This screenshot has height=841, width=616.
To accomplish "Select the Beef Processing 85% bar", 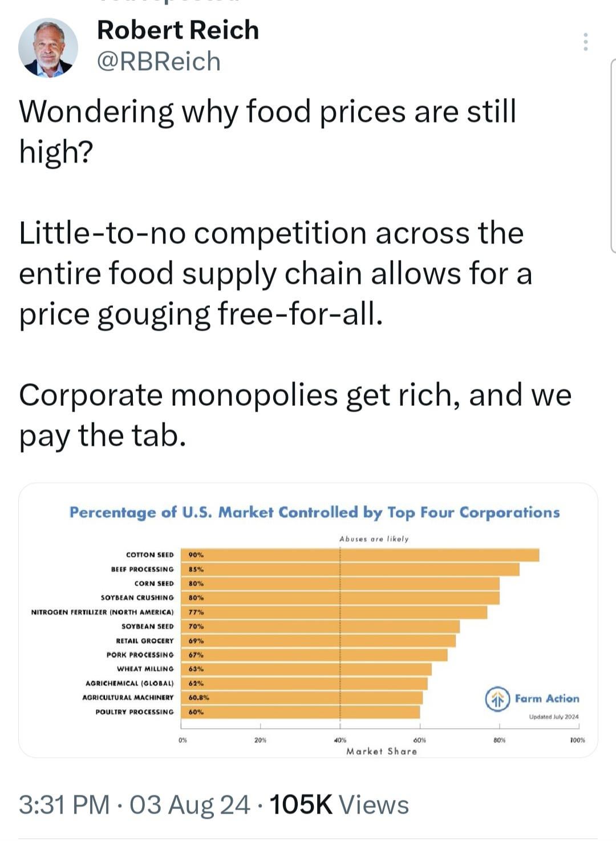I will coord(350,569).
